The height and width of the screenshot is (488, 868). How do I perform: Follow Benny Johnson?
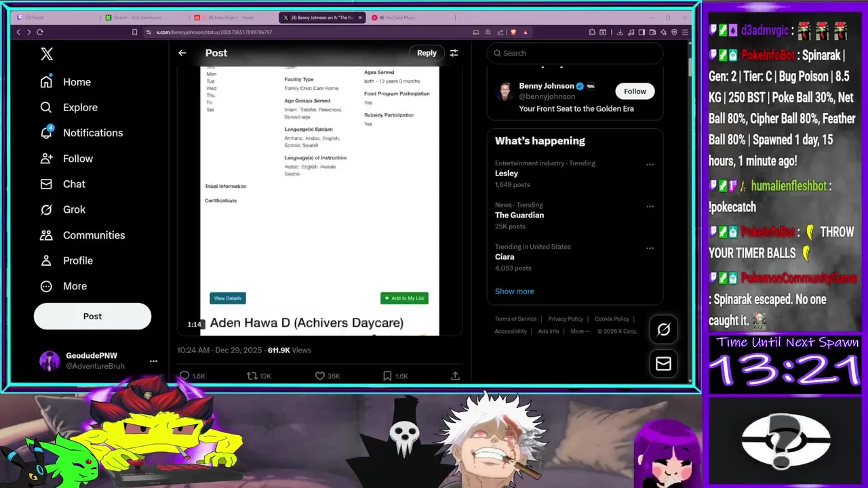pyautogui.click(x=635, y=91)
